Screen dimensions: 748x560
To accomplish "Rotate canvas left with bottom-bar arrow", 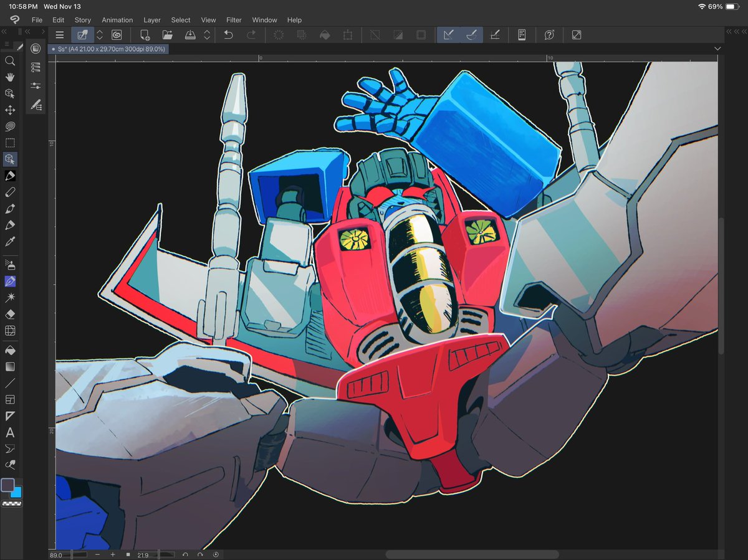I will coord(185,554).
